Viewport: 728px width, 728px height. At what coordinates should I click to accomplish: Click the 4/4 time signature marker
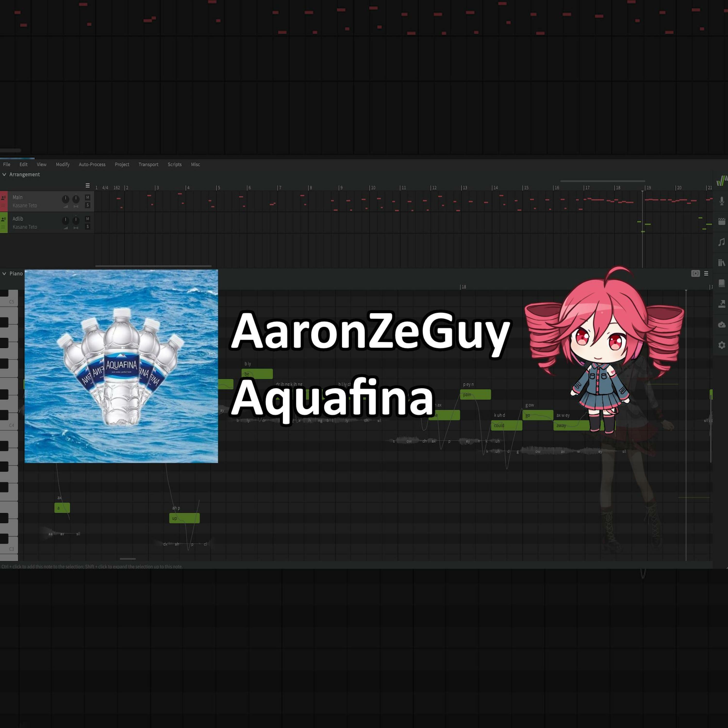[105, 188]
